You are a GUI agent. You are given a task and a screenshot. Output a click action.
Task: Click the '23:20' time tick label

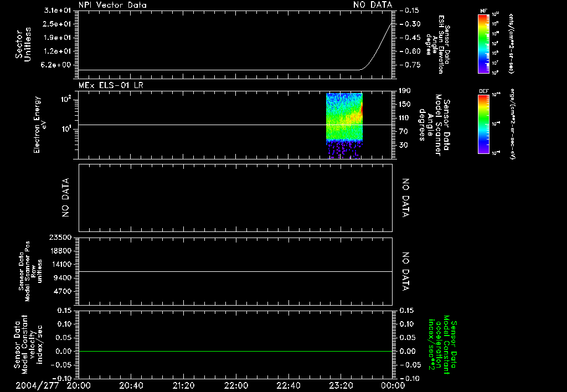341,385
